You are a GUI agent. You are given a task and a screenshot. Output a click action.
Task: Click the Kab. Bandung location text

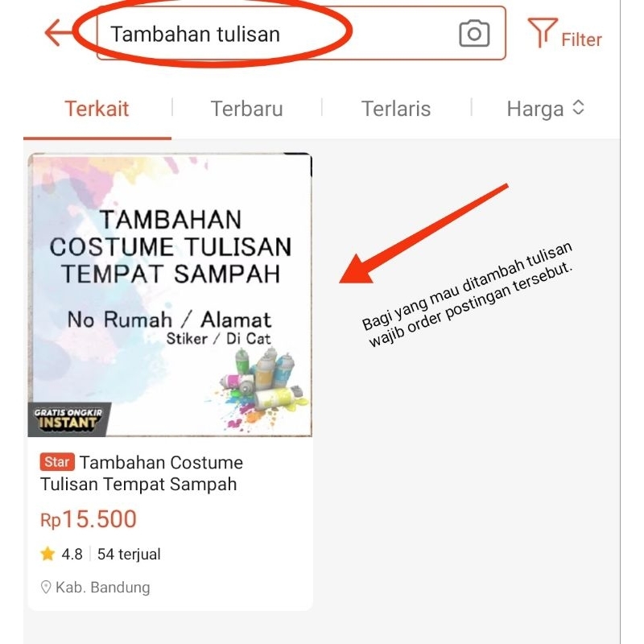coord(103,588)
